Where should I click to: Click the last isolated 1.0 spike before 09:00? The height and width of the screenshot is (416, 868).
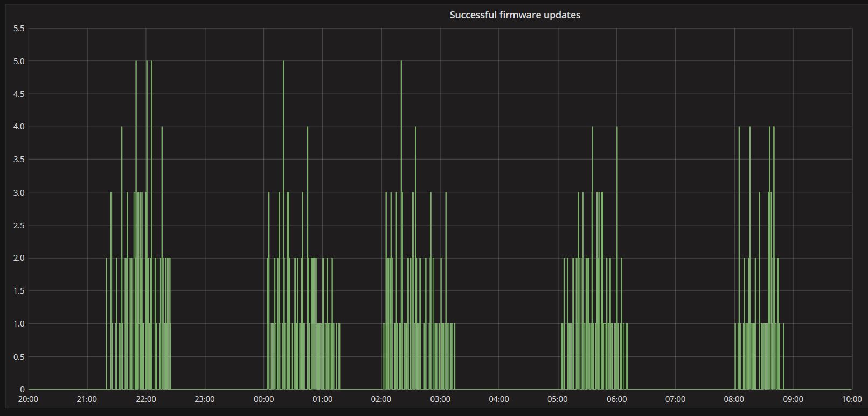[x=783, y=324]
